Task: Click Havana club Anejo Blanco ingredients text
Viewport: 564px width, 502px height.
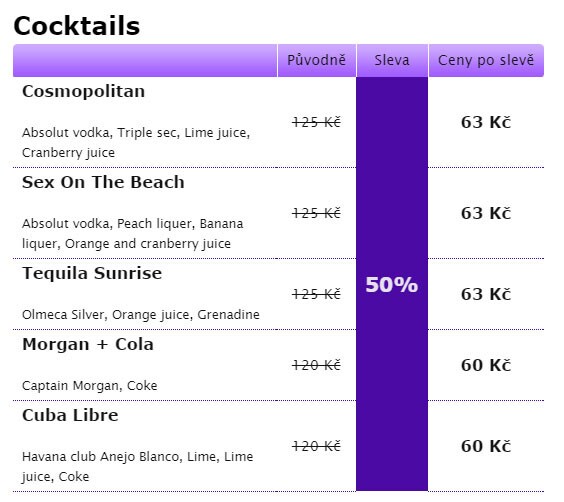Action: 137,467
